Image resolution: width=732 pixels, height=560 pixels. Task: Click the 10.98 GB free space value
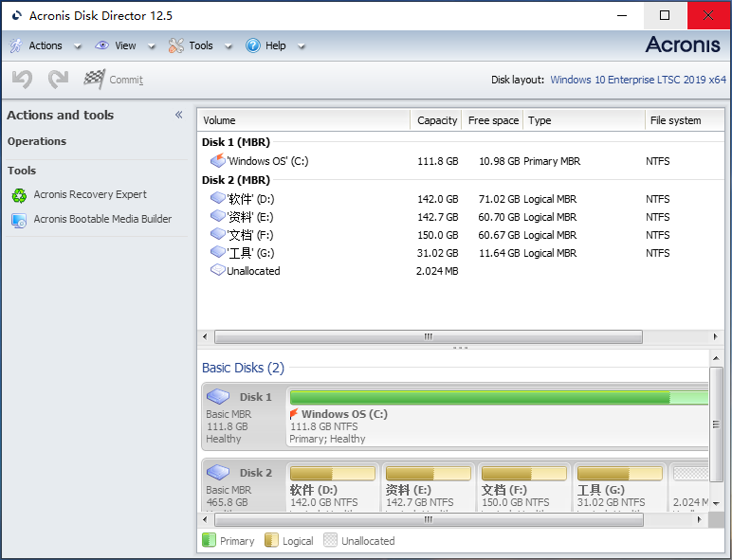499,161
